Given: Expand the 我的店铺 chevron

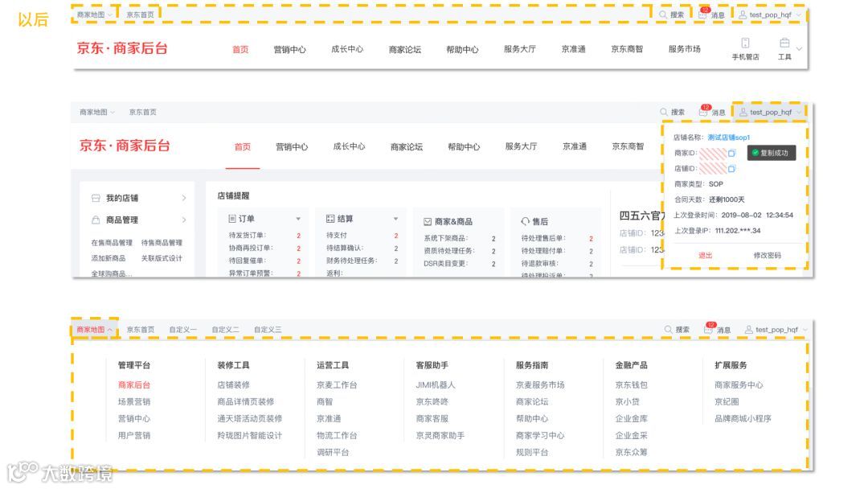Looking at the screenshot, I should [x=184, y=198].
